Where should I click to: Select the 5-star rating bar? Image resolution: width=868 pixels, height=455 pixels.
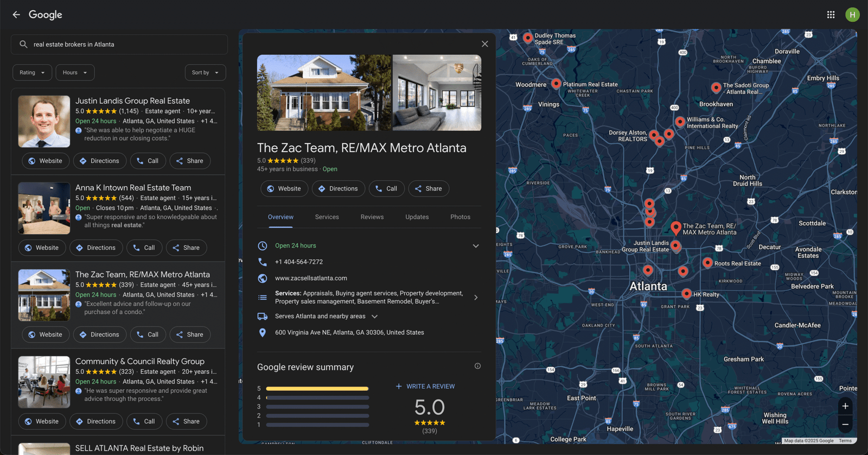point(317,389)
